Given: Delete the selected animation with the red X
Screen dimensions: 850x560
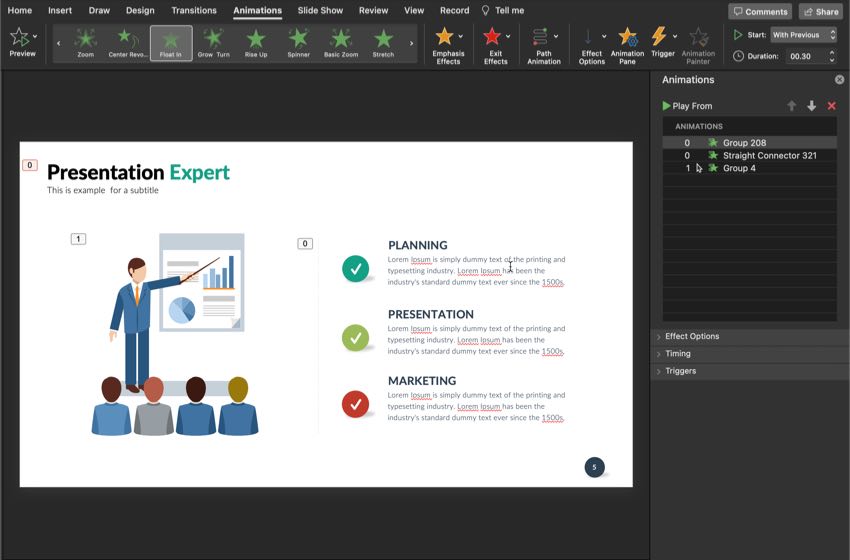Looking at the screenshot, I should pos(832,106).
